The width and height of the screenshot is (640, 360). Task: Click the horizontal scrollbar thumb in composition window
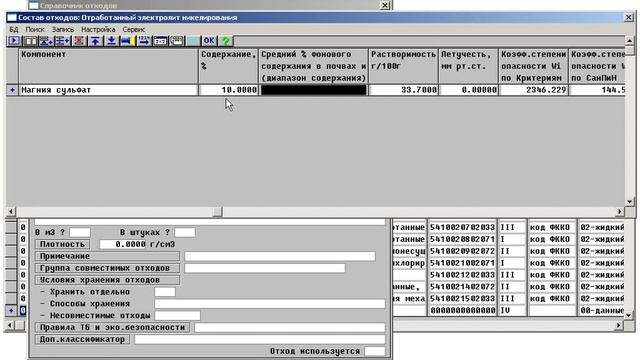[x=218, y=211]
